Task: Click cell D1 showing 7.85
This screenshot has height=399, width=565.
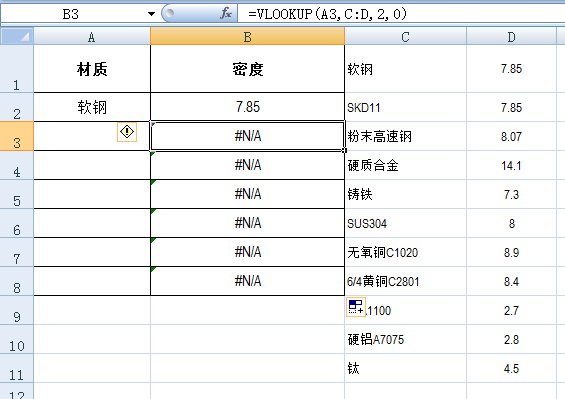Action: click(x=511, y=68)
